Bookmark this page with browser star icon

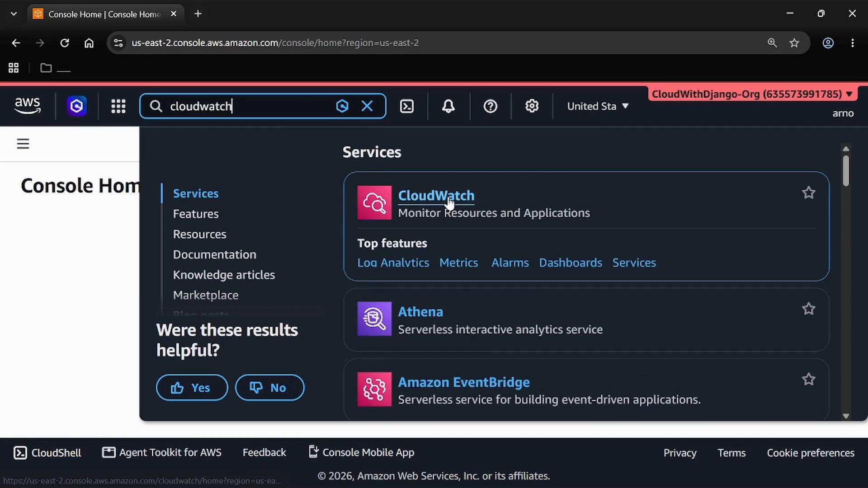794,43
